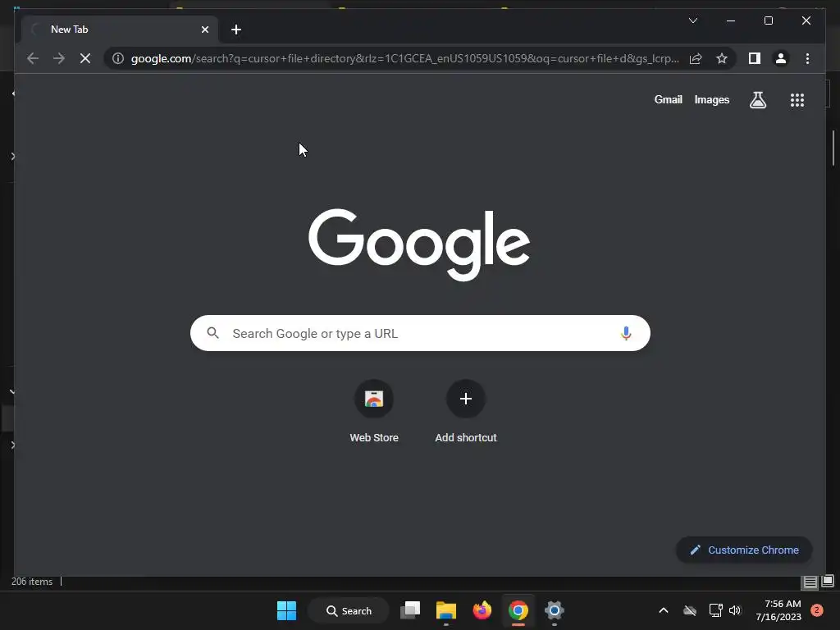840x630 pixels.
Task: Click the page's vertical scrollbar
Action: [833, 148]
